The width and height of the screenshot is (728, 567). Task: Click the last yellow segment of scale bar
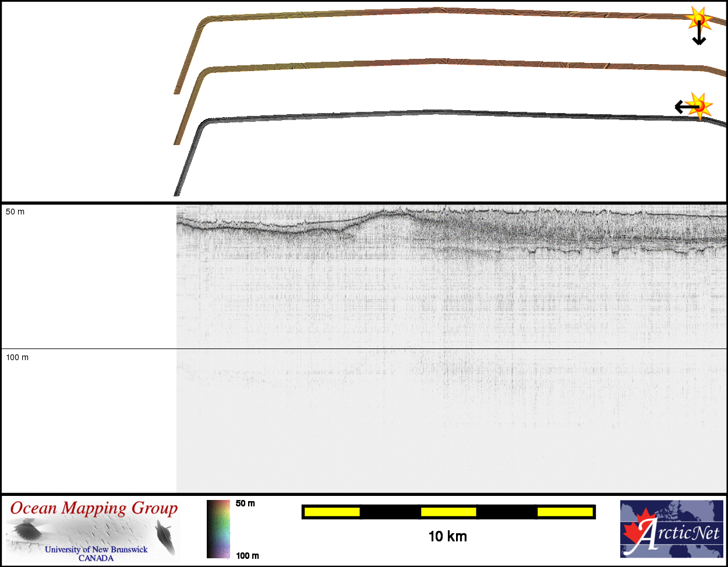tap(564, 512)
